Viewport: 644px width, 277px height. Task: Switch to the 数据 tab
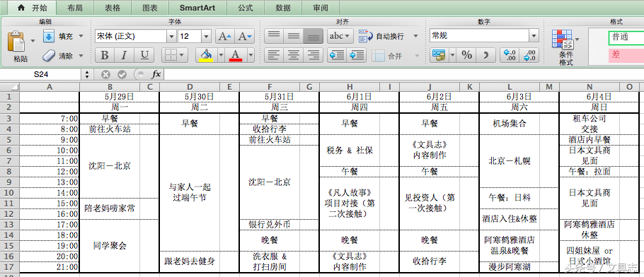pyautogui.click(x=283, y=8)
